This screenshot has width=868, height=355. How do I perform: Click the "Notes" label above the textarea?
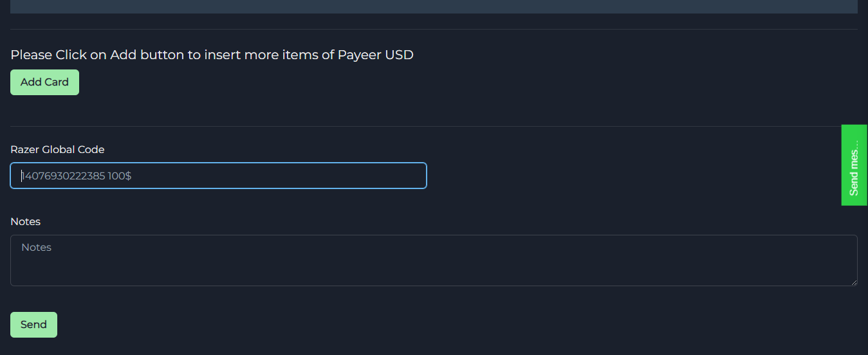coord(26,222)
